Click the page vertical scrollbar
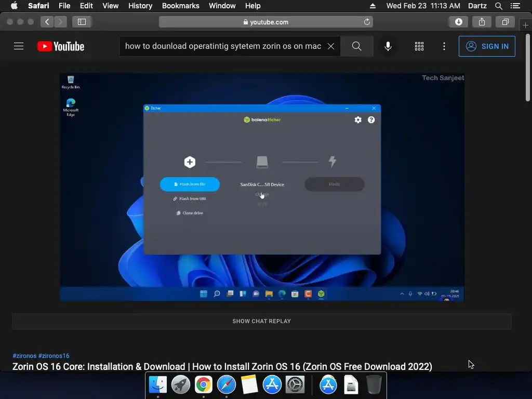 pos(528,68)
